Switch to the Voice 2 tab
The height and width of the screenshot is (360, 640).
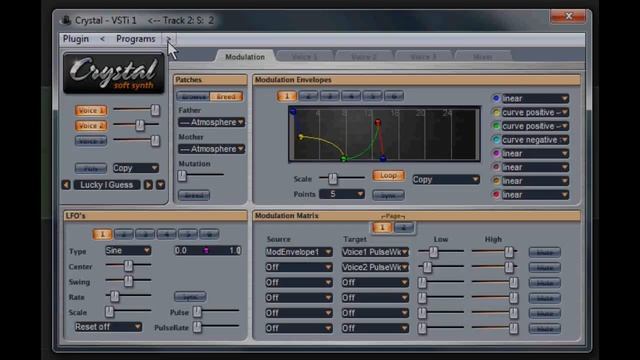click(x=364, y=57)
